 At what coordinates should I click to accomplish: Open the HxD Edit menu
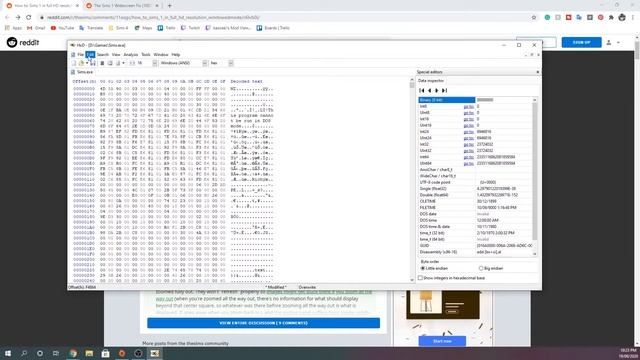tap(90, 55)
